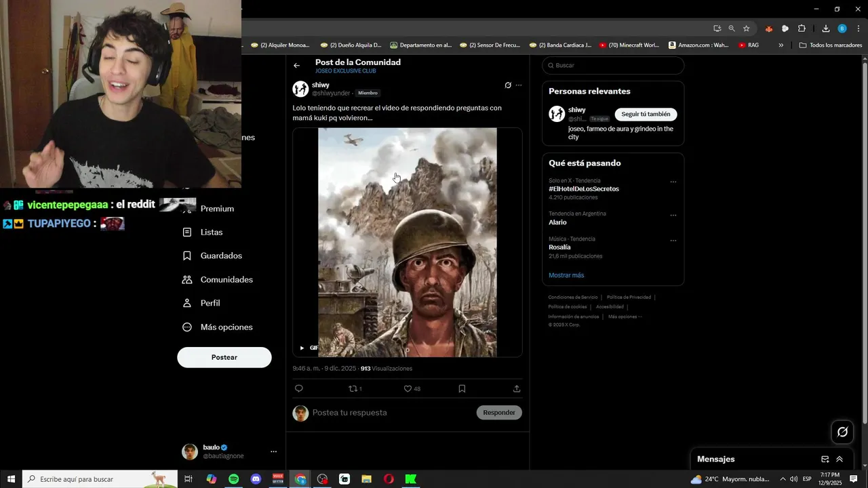Go back using the post header arrow
This screenshot has height=488, width=868.
(296, 66)
